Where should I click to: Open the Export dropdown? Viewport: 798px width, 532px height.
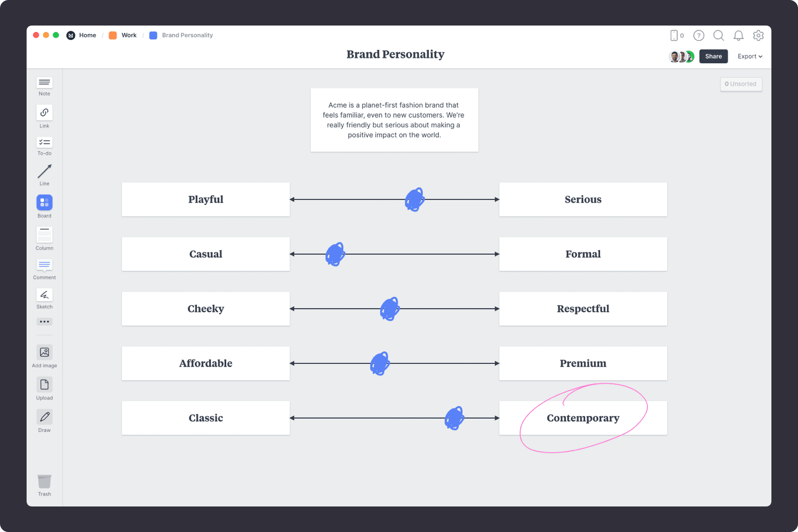(750, 56)
